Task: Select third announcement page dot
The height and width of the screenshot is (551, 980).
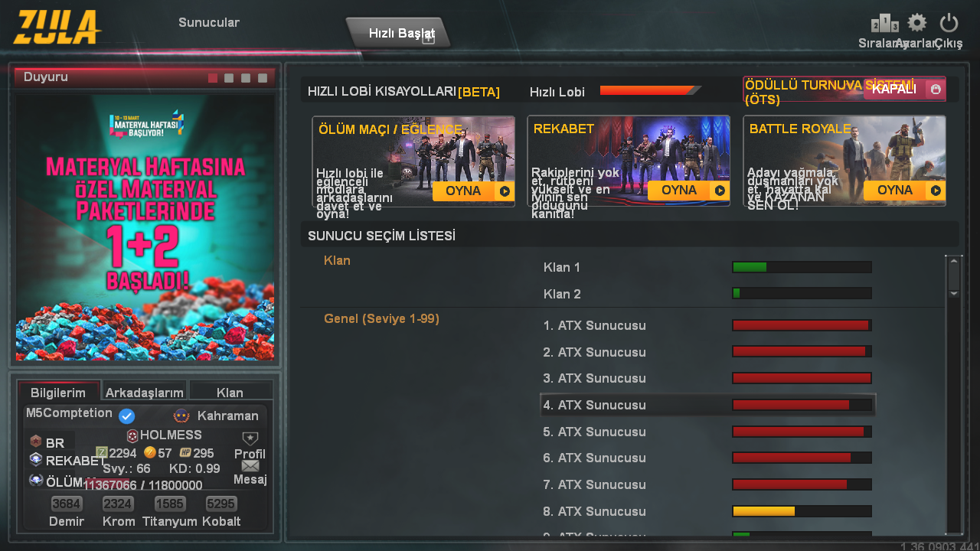Action: coord(246,78)
